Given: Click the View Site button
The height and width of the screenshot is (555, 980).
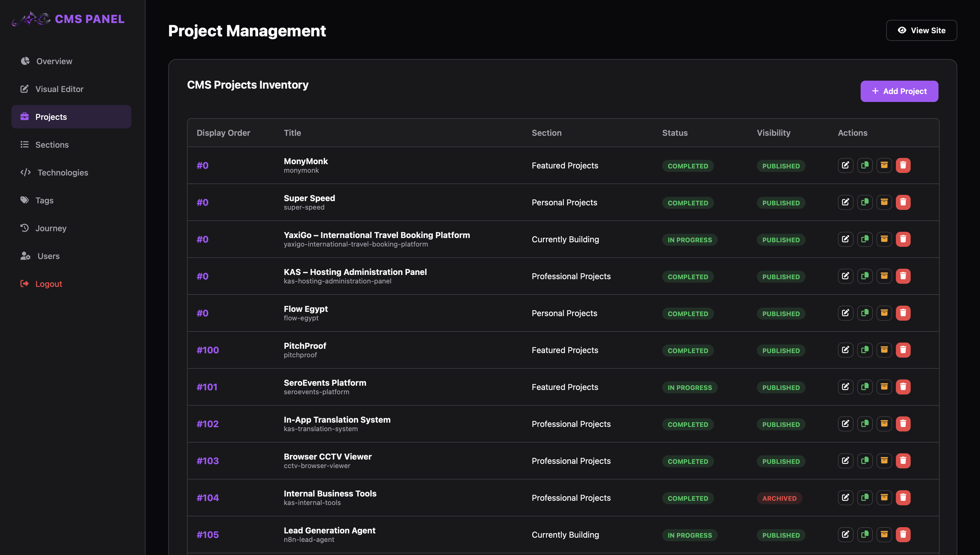Looking at the screenshot, I should click(921, 30).
